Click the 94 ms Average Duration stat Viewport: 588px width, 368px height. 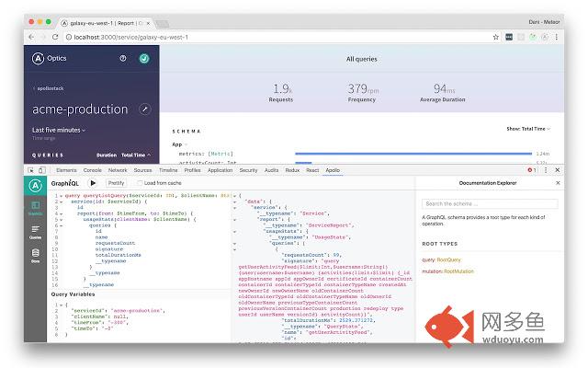click(x=443, y=93)
